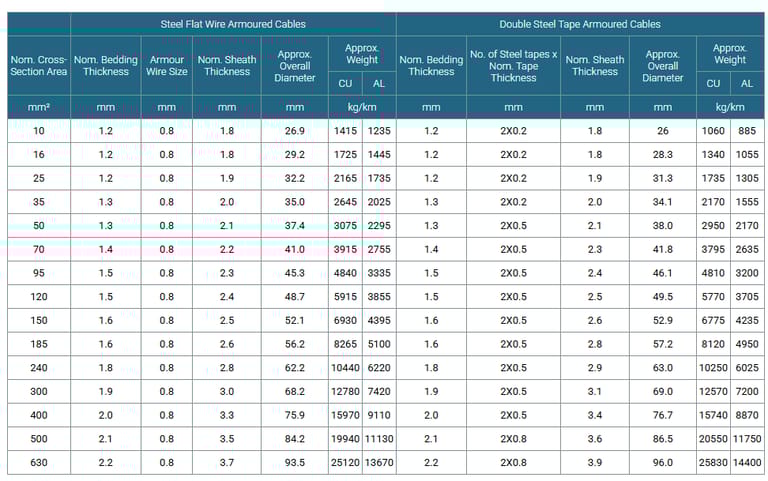Screen dimensions: 768x481
Task: Click the 8120 CU weight cell
Action: coord(713,344)
